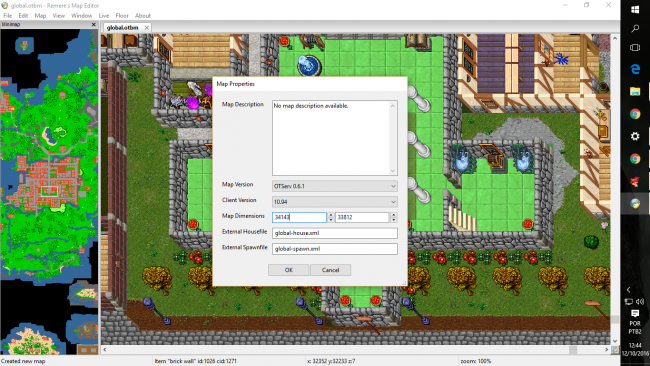Click the External Housefile text field
The image size is (650, 366).
point(335,233)
